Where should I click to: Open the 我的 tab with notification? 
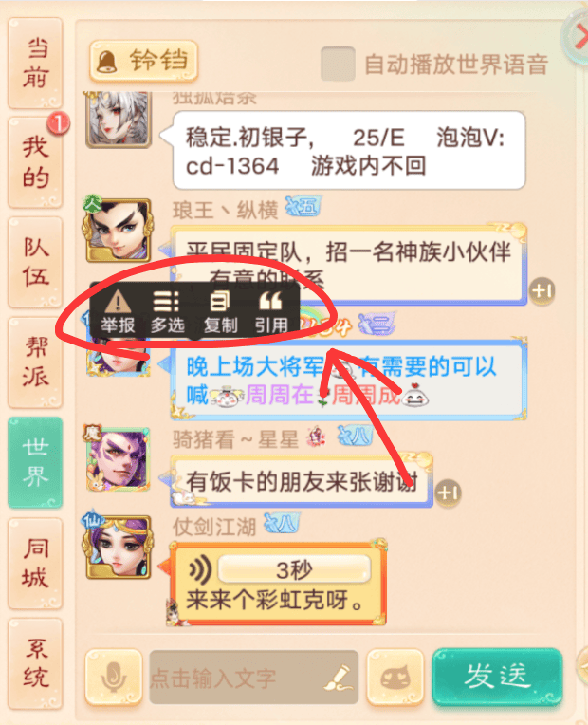[35, 163]
